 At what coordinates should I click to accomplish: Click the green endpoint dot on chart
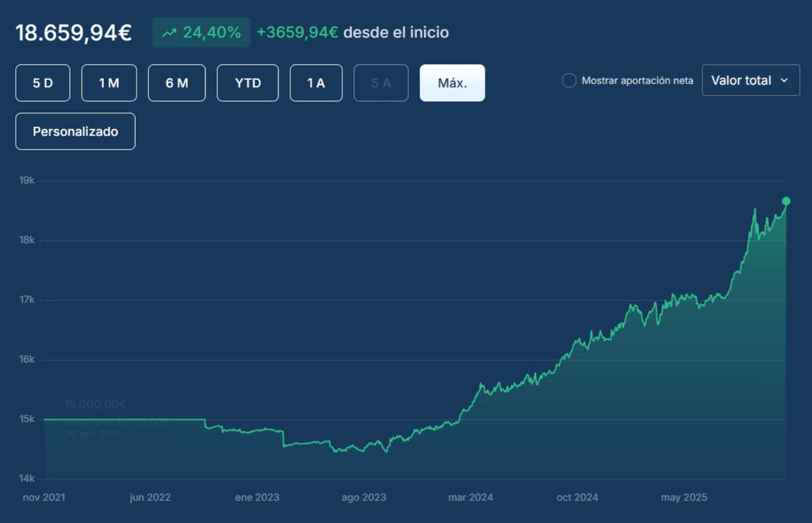point(786,201)
